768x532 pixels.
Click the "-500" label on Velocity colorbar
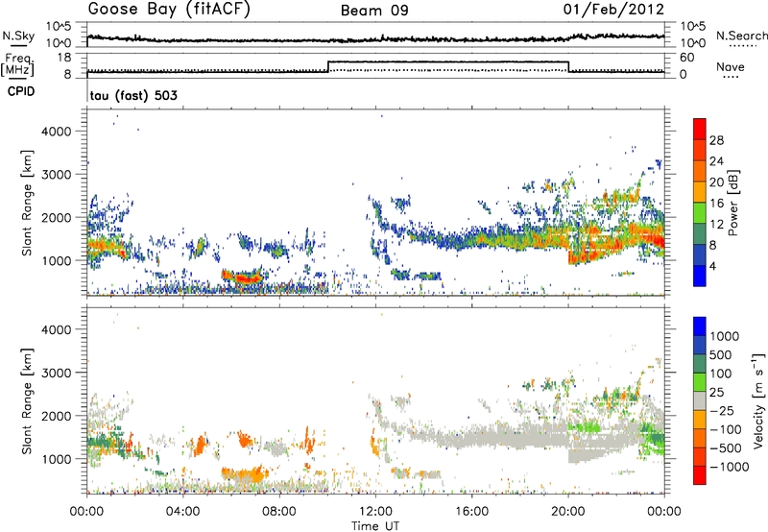pos(726,447)
